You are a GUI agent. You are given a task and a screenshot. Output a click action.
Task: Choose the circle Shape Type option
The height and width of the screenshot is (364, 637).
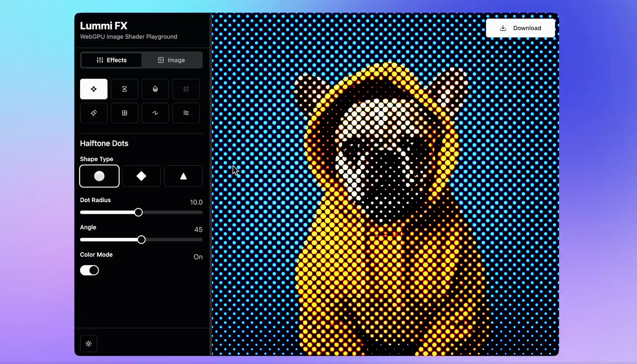(x=99, y=176)
